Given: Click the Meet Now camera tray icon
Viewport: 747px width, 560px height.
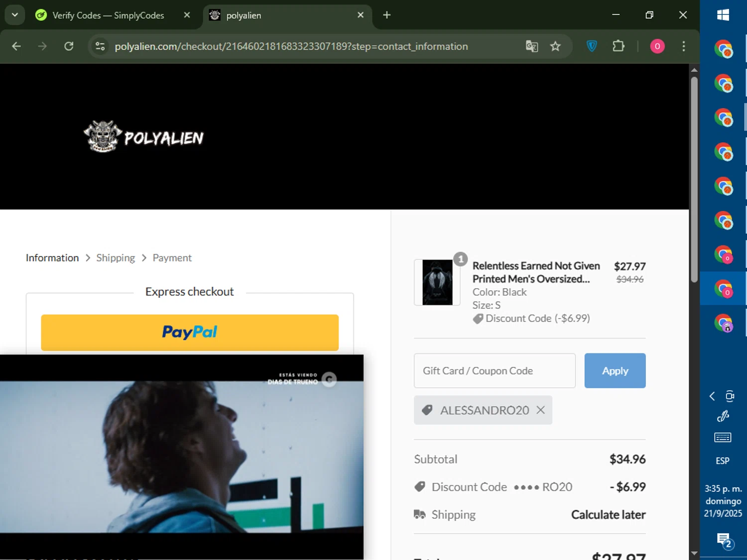Looking at the screenshot, I should click(x=730, y=396).
